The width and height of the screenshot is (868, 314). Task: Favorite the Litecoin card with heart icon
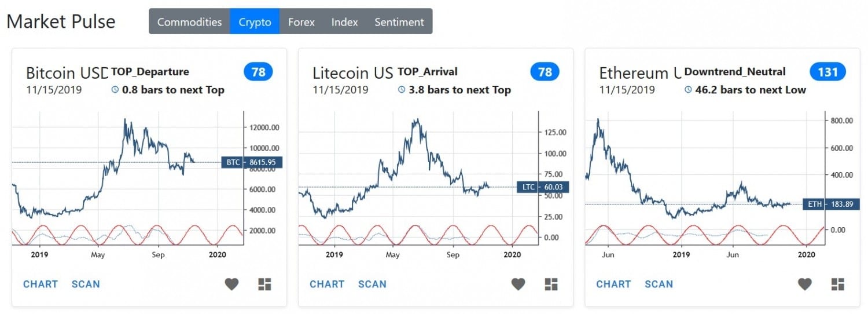tap(518, 284)
